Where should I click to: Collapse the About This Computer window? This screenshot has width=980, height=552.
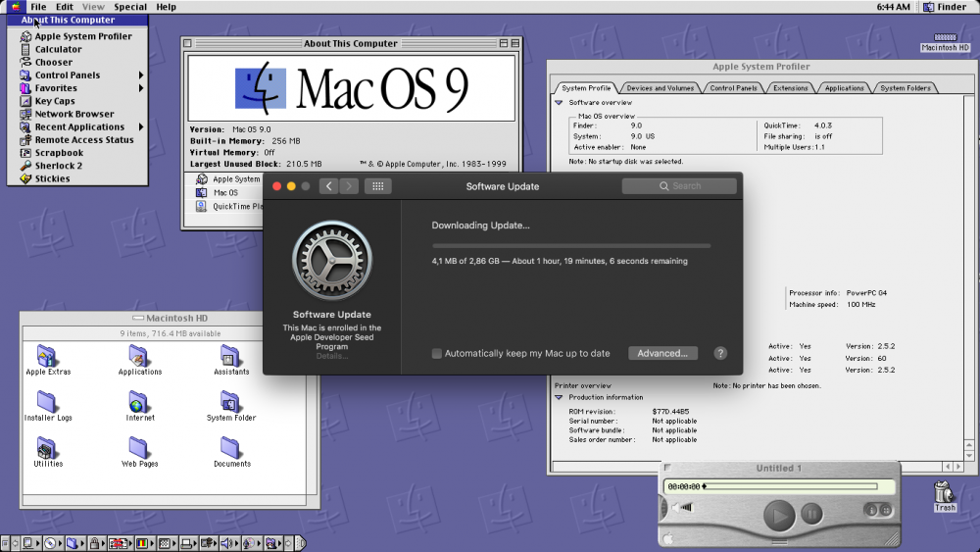(514, 43)
